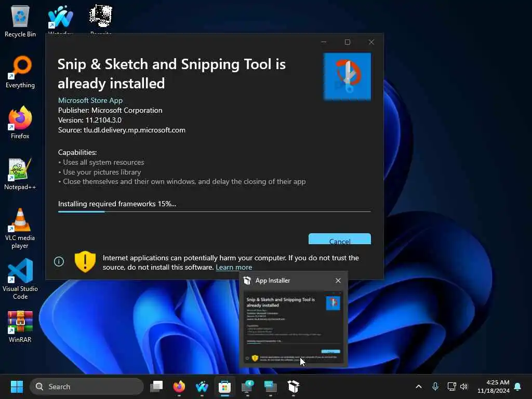Viewport: 532px width, 399px height.
Task: Open the notification bell
Action: click(518, 387)
